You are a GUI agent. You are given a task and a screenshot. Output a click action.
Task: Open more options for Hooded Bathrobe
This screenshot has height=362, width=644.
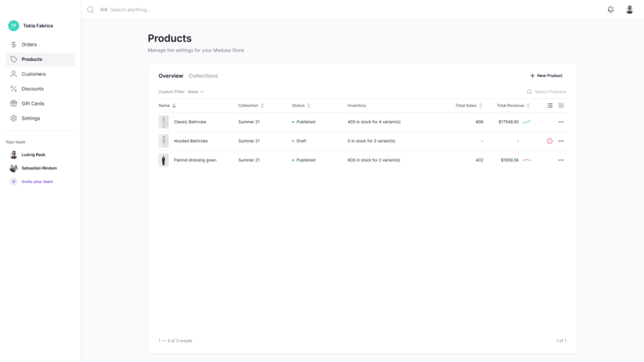click(561, 141)
